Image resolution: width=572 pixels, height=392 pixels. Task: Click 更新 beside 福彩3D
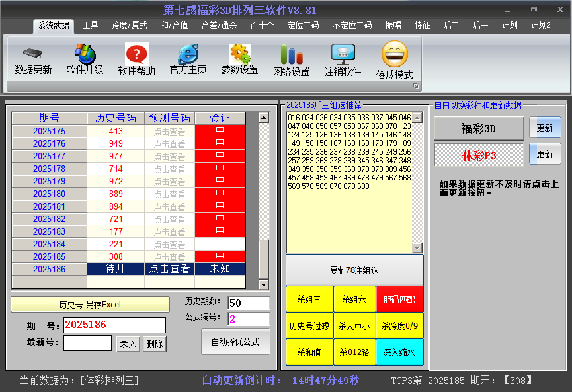point(545,128)
